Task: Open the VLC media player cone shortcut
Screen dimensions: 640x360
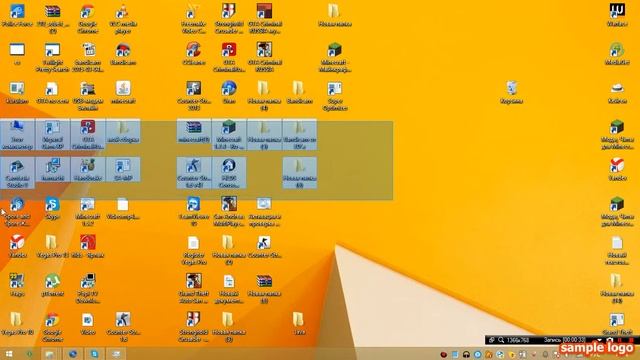Action: [x=123, y=18]
